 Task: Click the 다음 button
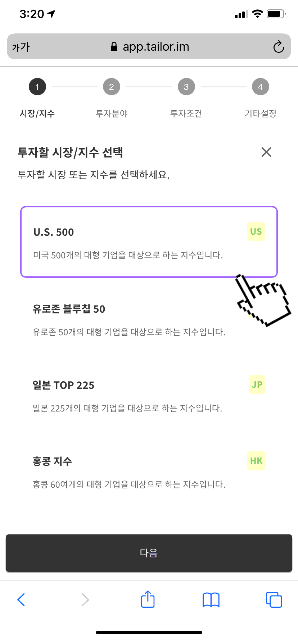click(149, 553)
